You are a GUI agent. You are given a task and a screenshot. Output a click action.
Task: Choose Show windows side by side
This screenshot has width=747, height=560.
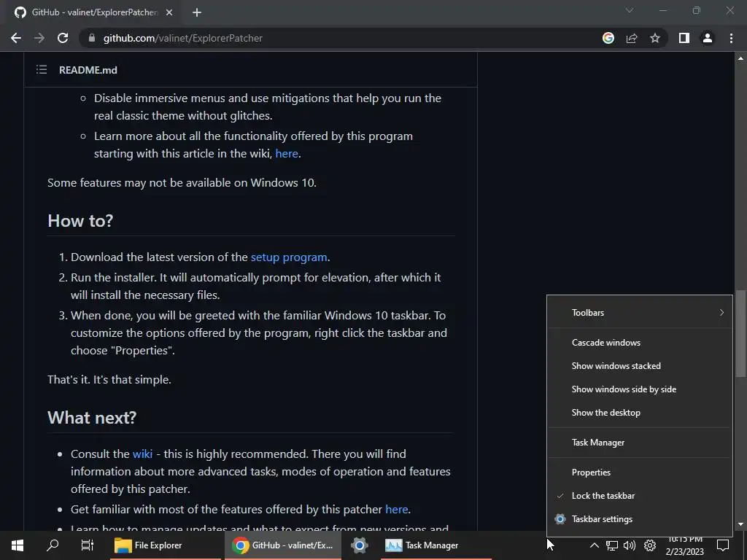[x=639, y=389]
